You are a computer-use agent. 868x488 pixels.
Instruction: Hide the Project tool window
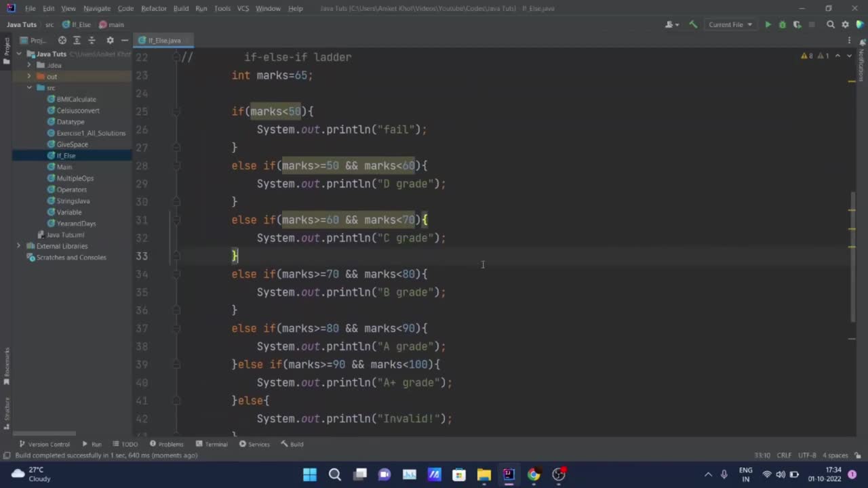[x=125, y=40]
